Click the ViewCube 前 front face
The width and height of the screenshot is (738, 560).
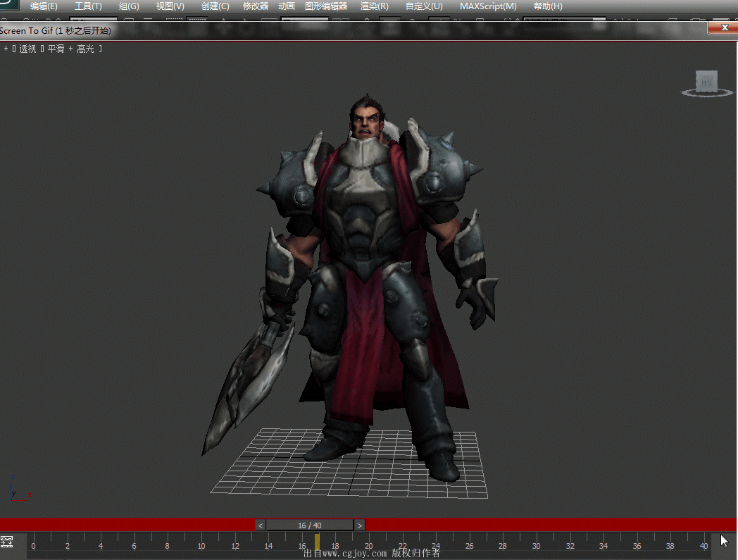[x=706, y=81]
